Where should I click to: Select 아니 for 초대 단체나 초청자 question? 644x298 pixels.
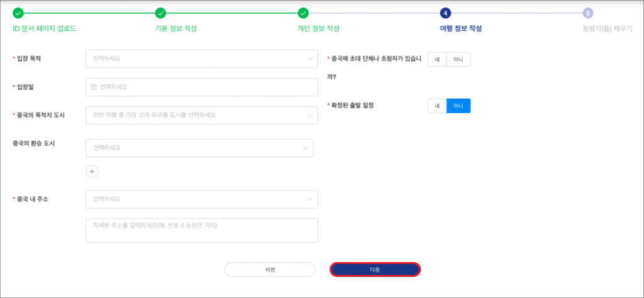[x=458, y=59]
